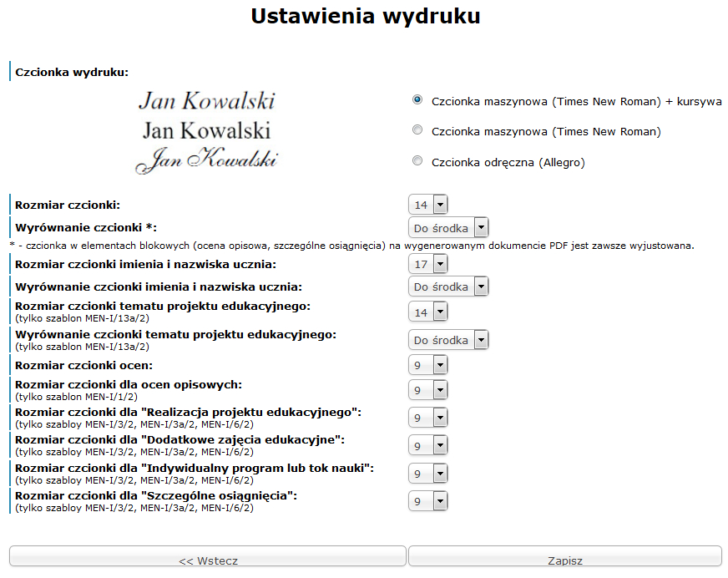
Task: Click 'Rozmiar czcionki imienia i nazwiska ucznia' label
Action: pyautogui.click(x=146, y=265)
